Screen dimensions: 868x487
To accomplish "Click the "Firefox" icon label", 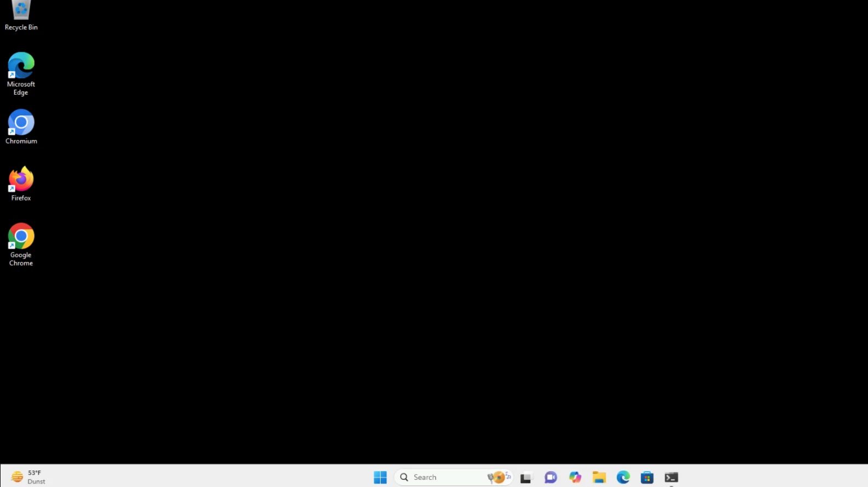I will 21,198.
